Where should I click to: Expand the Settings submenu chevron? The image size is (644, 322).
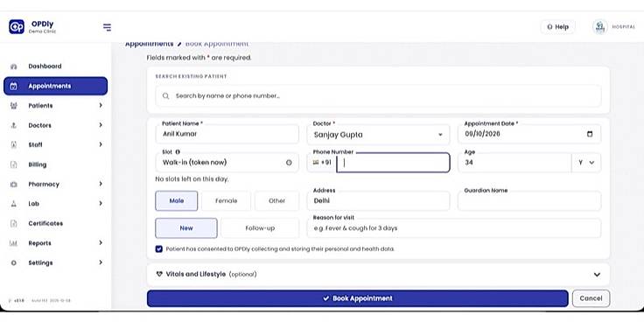101,262
